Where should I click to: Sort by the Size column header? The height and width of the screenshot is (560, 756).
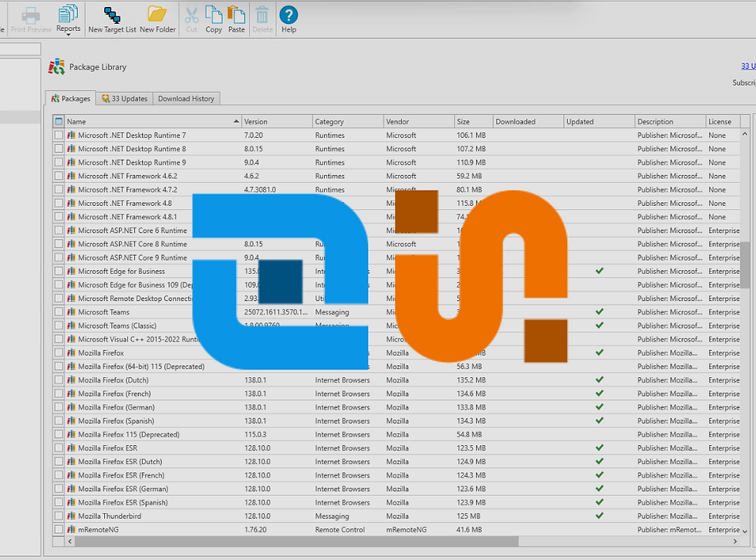[x=474, y=121]
